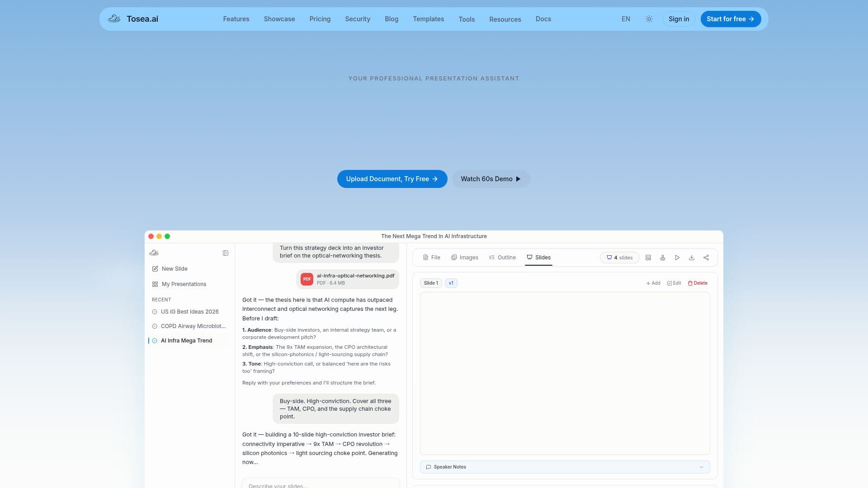The width and height of the screenshot is (868, 488).
Task: Open recent item COPD Airway Microbiot...
Action: (x=189, y=326)
